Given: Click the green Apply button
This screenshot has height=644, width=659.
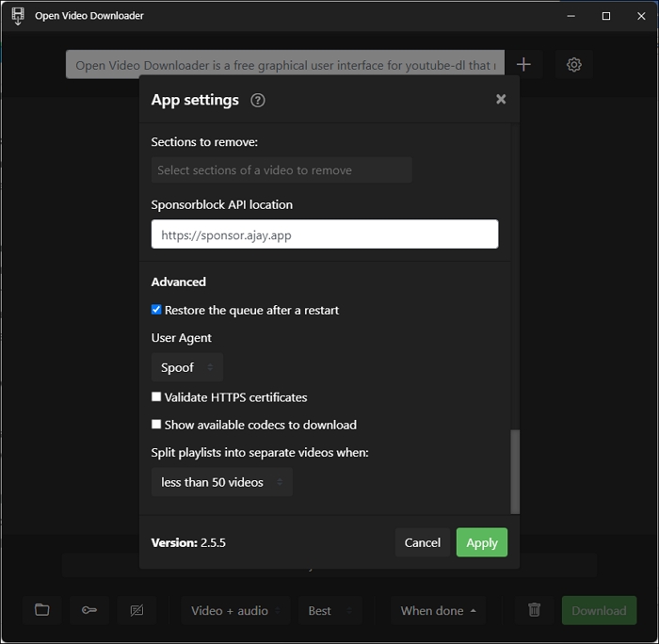Looking at the screenshot, I should coord(482,542).
